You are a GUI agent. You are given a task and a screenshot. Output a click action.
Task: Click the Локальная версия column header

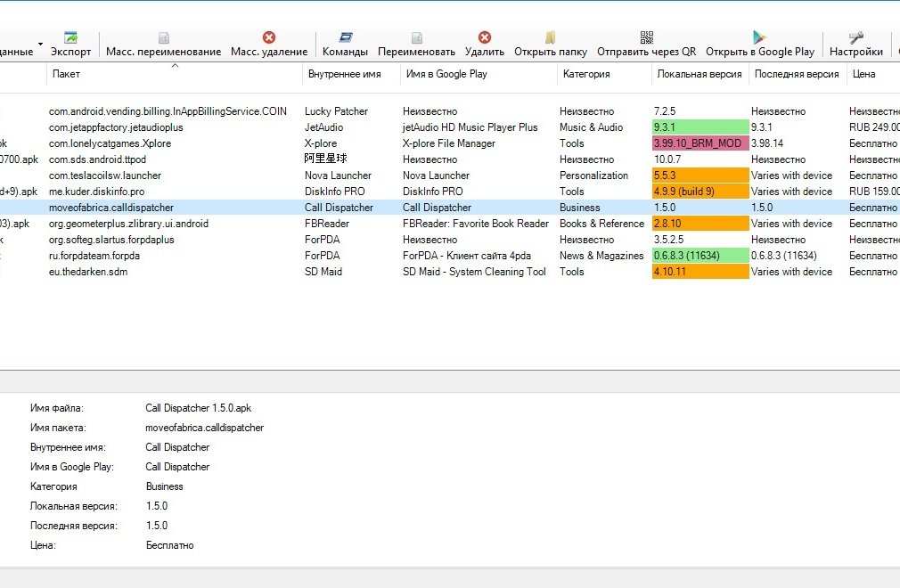(x=700, y=74)
